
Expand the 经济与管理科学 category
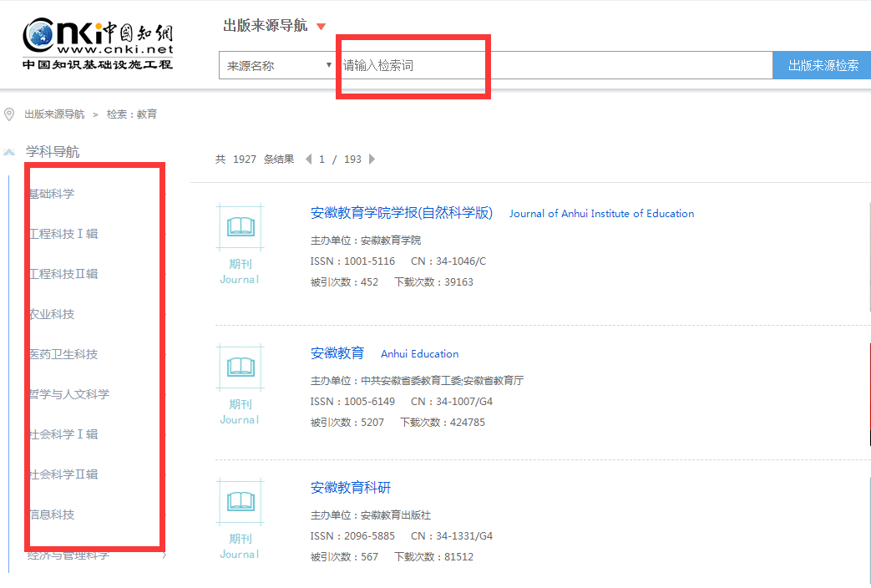(164, 555)
